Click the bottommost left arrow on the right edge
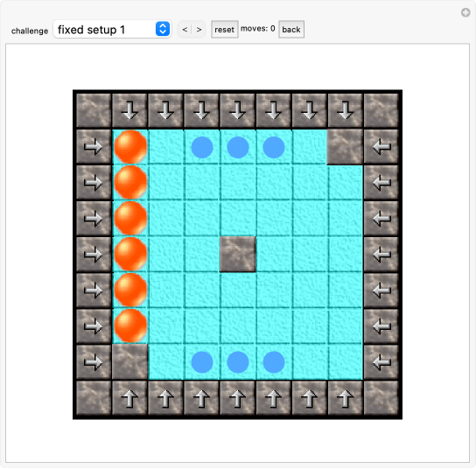 (x=381, y=362)
